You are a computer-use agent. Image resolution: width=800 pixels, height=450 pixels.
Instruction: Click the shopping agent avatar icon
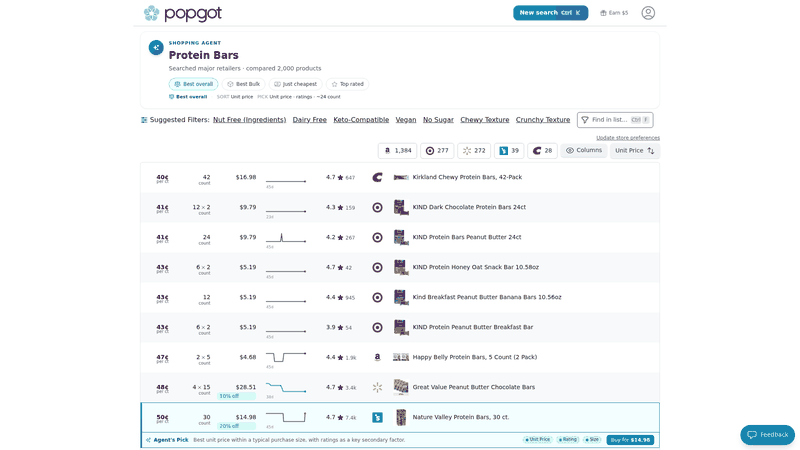pos(156,47)
